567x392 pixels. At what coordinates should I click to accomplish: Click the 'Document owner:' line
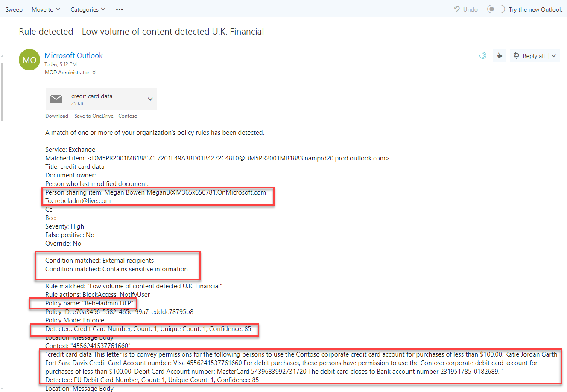tap(70, 175)
